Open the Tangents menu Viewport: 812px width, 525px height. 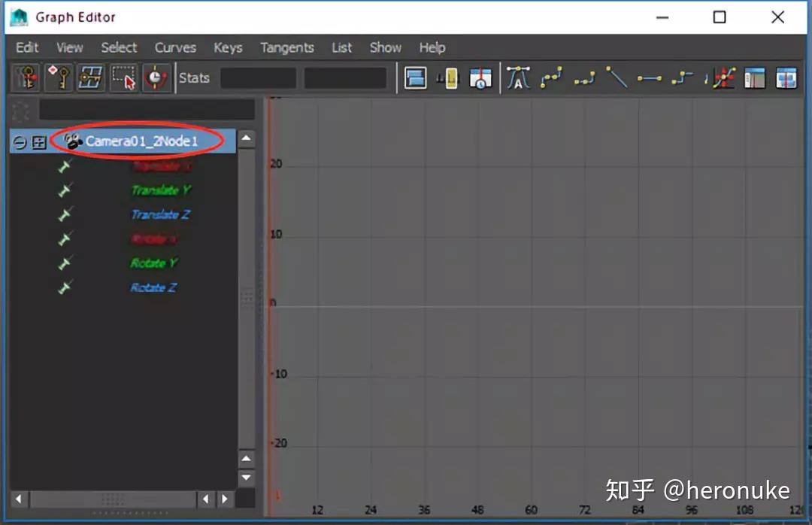287,47
